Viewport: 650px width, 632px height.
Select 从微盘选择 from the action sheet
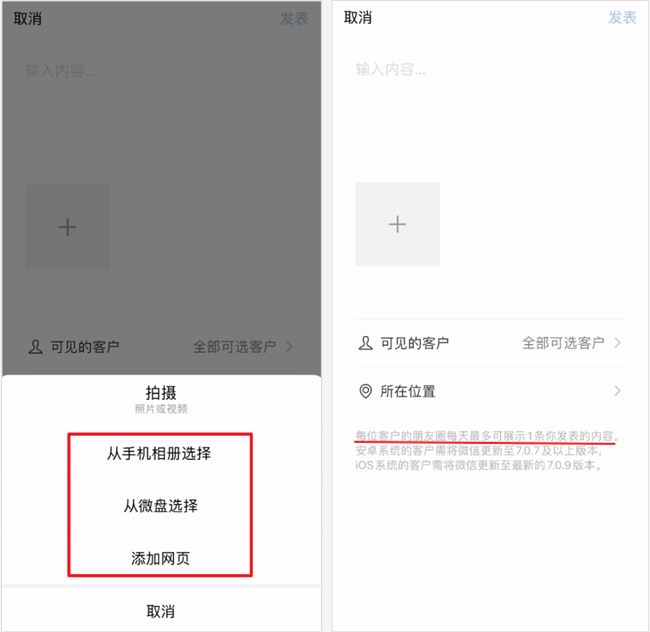coord(160,506)
